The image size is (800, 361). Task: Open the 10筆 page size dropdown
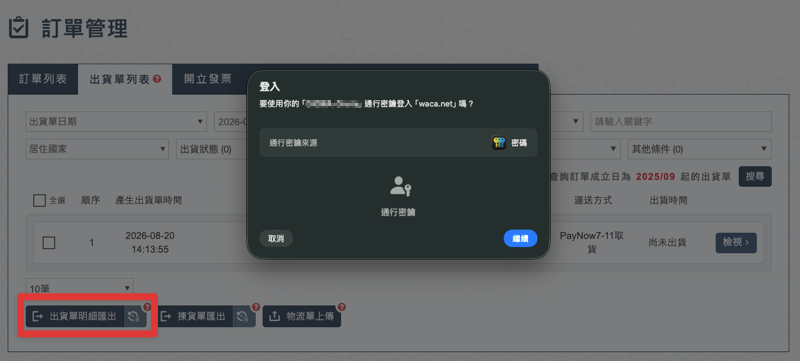(x=80, y=288)
